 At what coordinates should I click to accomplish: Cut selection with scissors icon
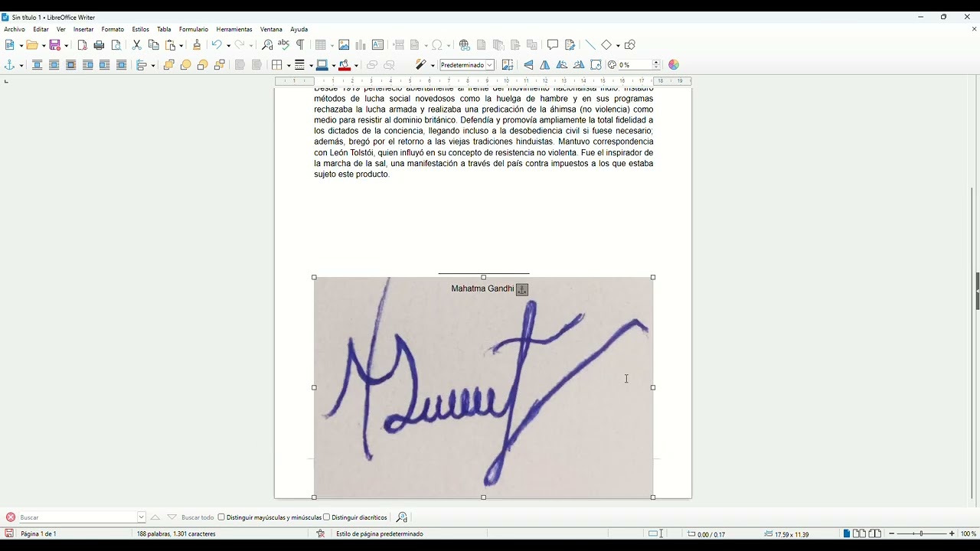pos(137,45)
